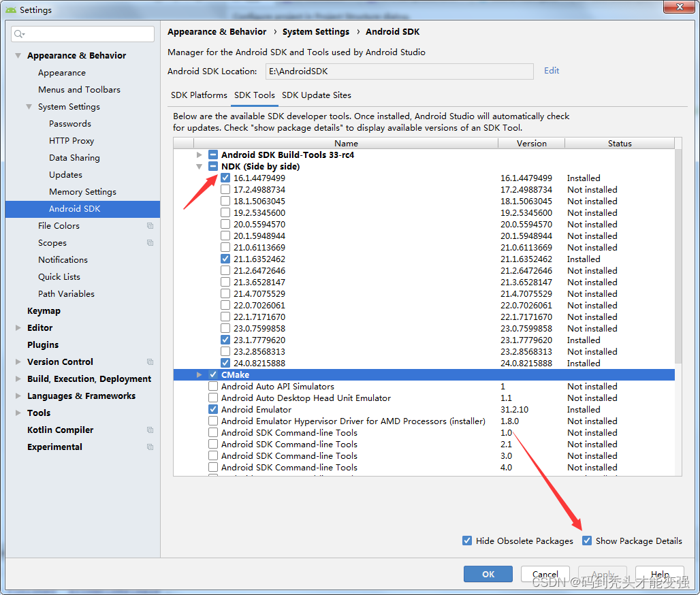The width and height of the screenshot is (700, 595).
Task: Click System Settings in the breadcrumb
Action: [316, 32]
